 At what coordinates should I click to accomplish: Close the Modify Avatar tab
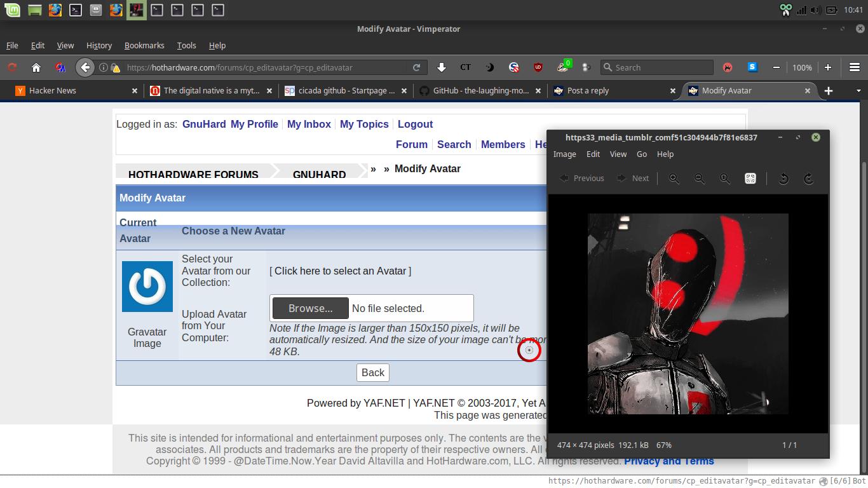[x=808, y=91]
